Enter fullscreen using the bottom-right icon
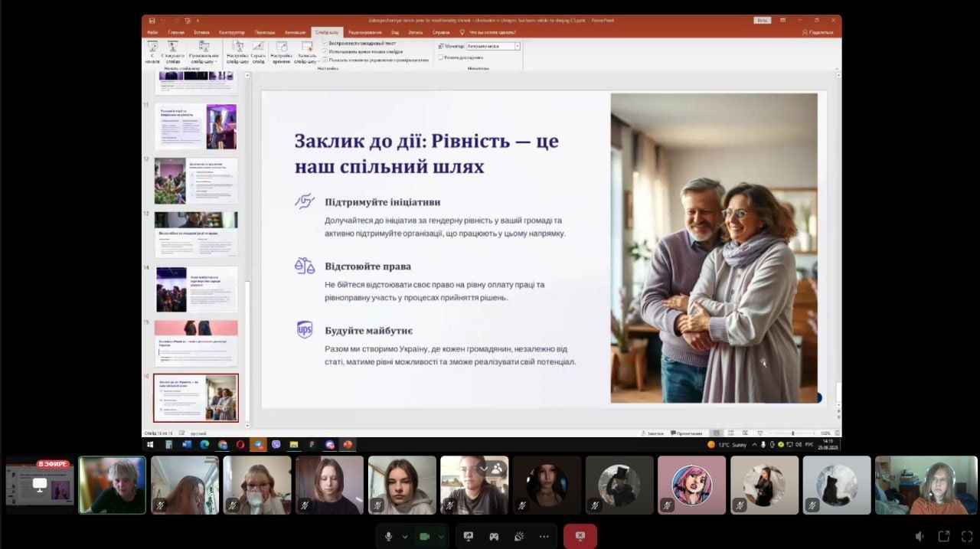 click(x=944, y=537)
